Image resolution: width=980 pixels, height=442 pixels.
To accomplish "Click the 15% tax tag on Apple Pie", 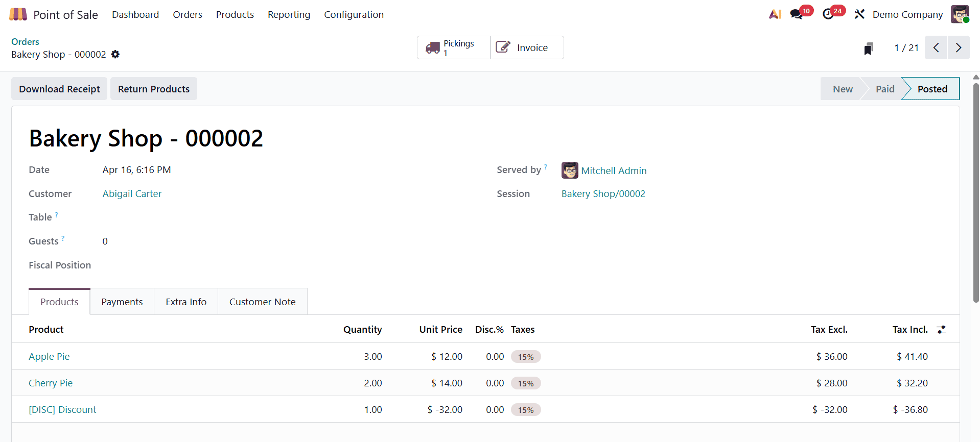I will pyautogui.click(x=526, y=357).
